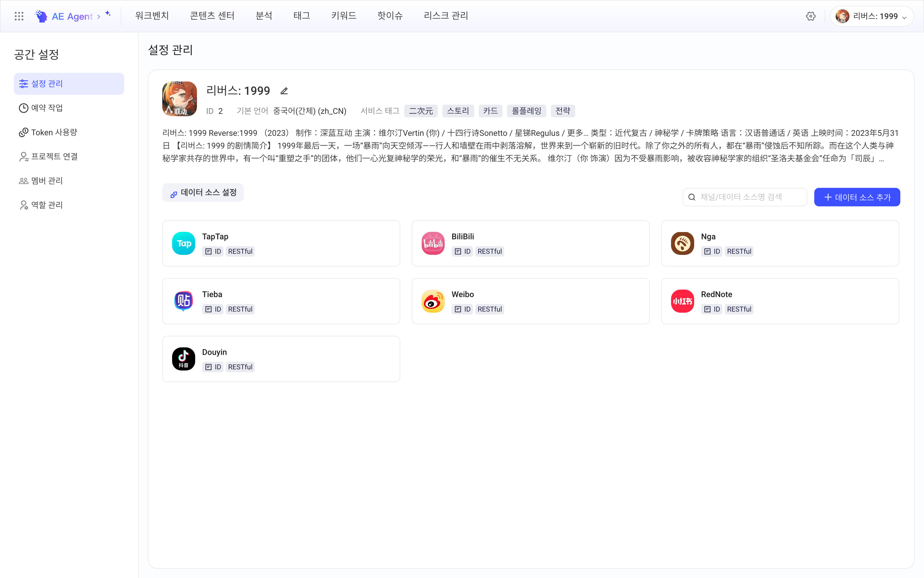Click the Douyin app icon
The height and width of the screenshot is (578, 924).
[x=184, y=359]
